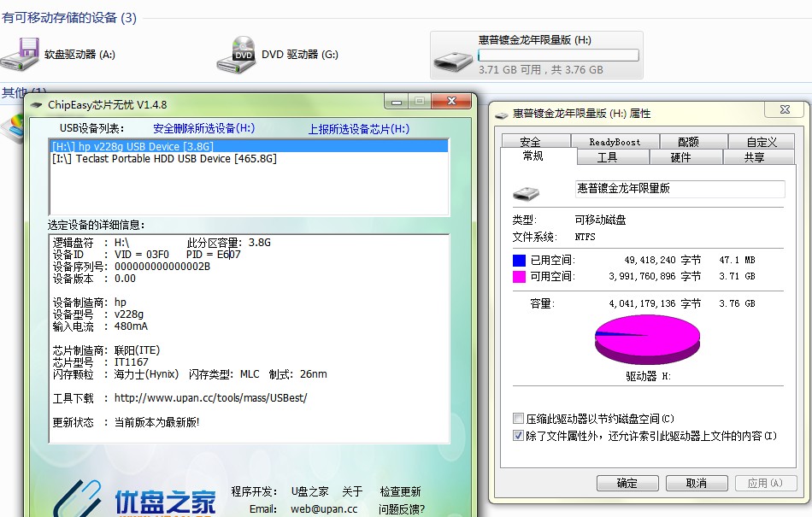Click the 取消 button
The width and height of the screenshot is (812, 517).
697,483
